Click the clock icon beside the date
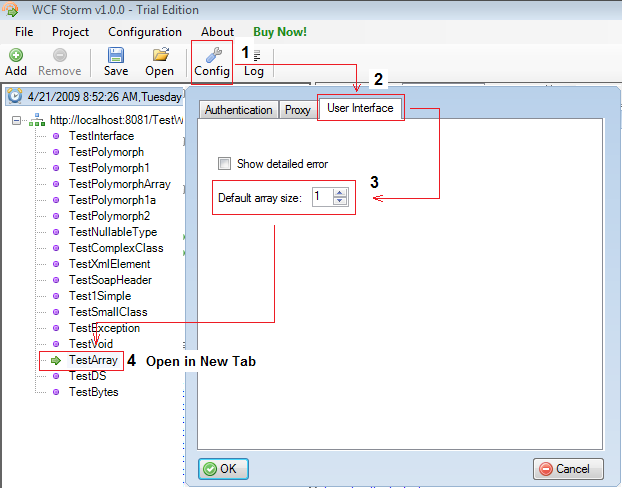622x488 pixels. 15,96
